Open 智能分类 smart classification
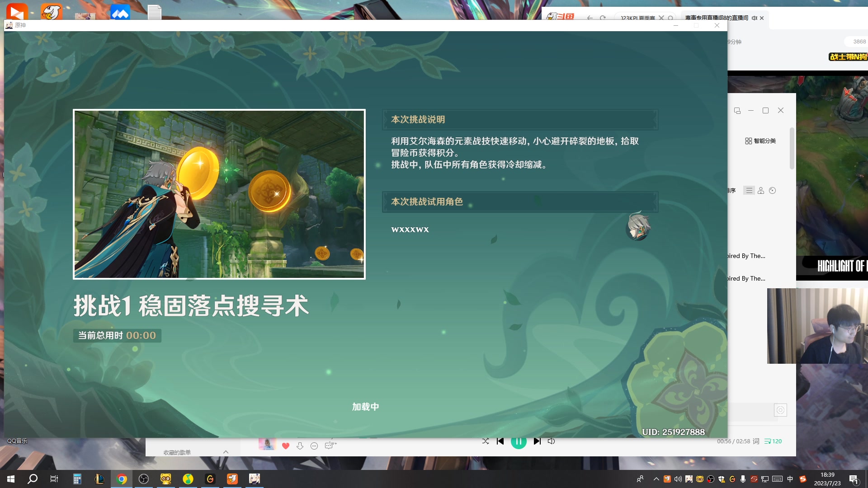This screenshot has height=488, width=868. click(760, 141)
